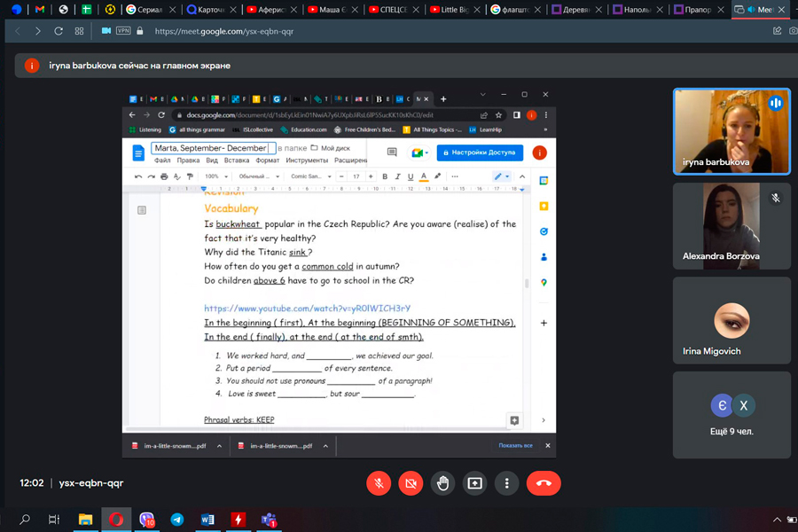
Task: Reload the page in Opera
Action: click(x=59, y=31)
